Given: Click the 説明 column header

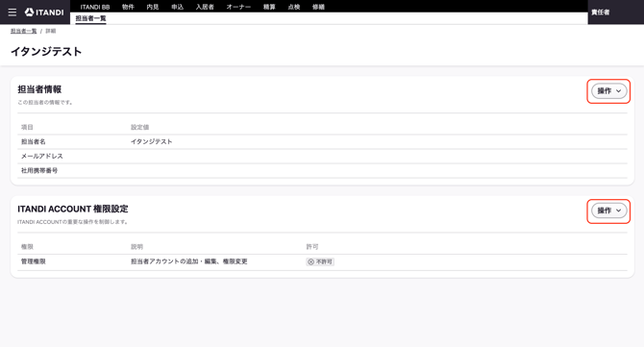Looking at the screenshot, I should [136, 247].
